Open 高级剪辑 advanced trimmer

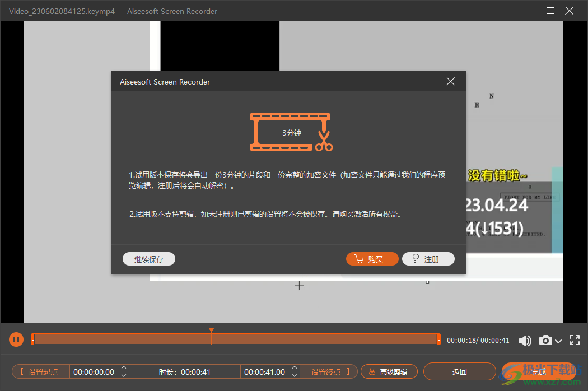[389, 372]
